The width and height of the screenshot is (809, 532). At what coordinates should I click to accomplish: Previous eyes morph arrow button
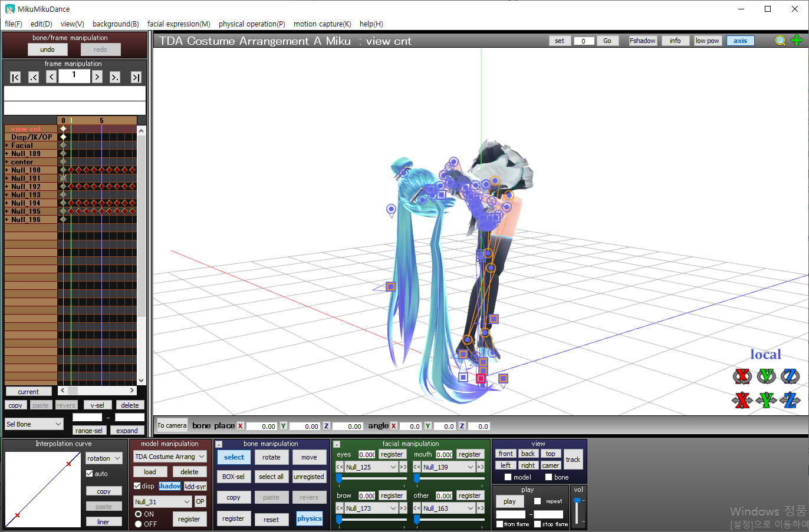click(x=340, y=467)
